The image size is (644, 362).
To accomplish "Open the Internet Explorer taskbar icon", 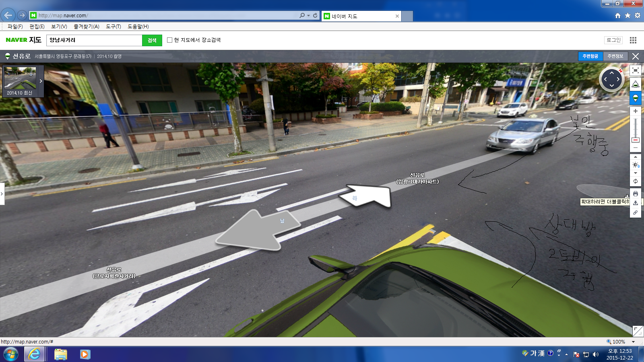I will click(x=34, y=354).
